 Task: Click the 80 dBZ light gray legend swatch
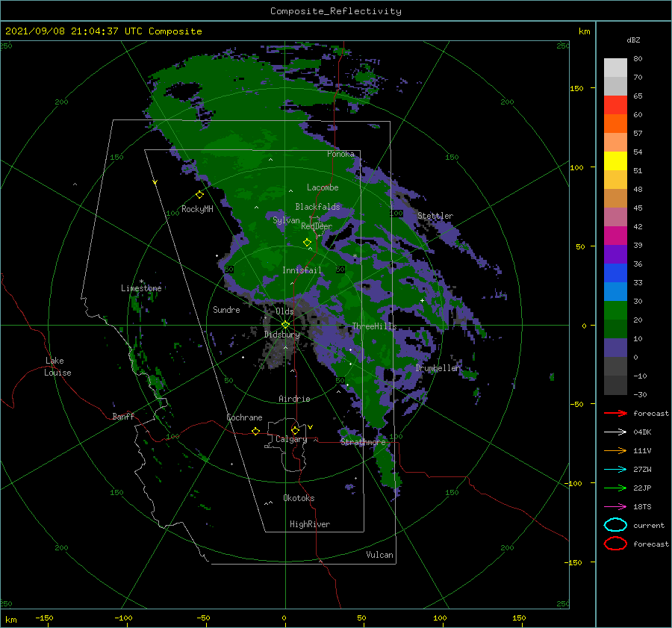click(x=615, y=67)
